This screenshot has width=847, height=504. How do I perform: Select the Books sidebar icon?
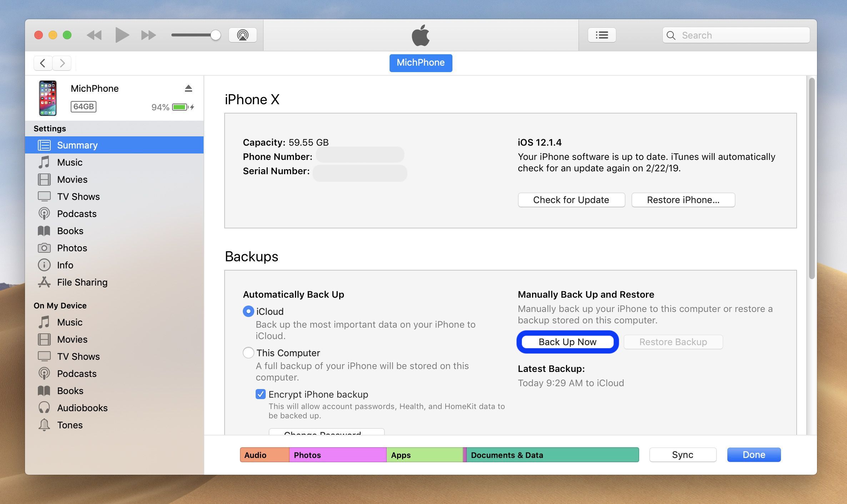44,230
